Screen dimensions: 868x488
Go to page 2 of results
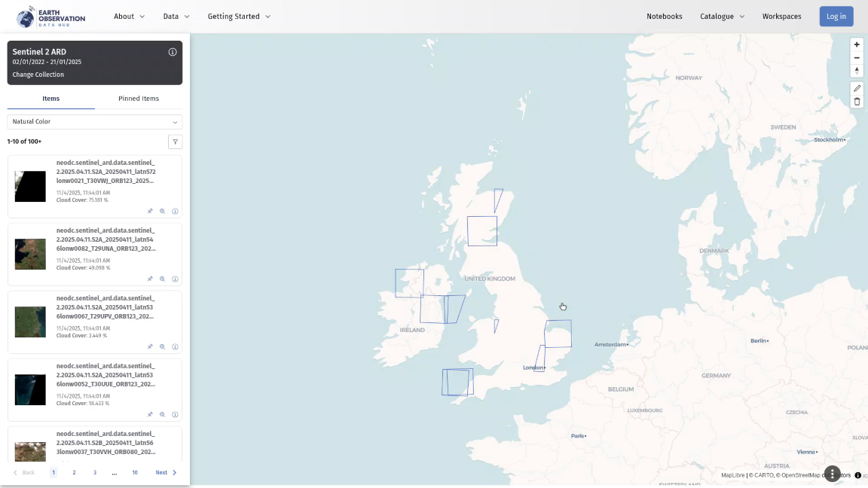coord(74,473)
